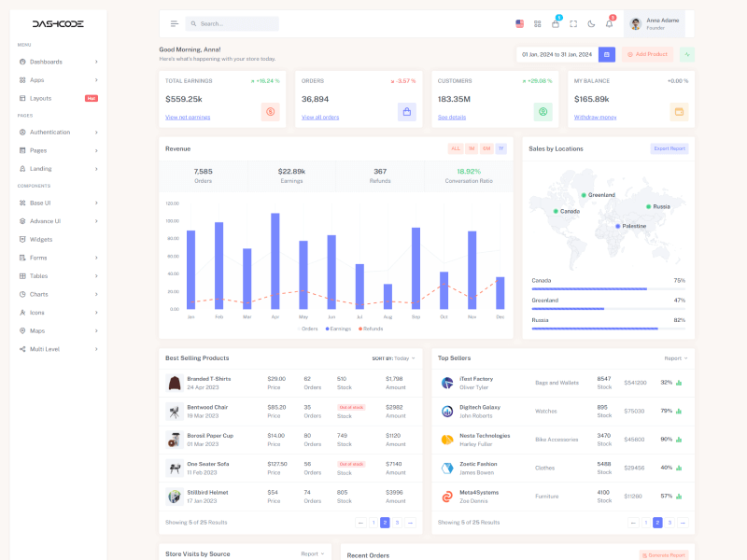Click the calendar icon beside date range
747x560 pixels.
(607, 54)
